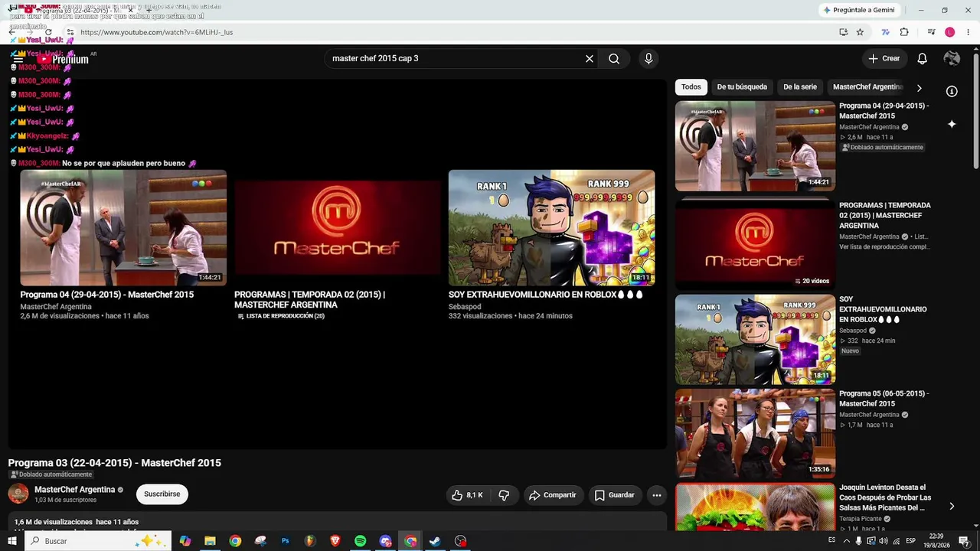Viewport: 980px width, 551px height.
Task: Clear the YouTube search box with the X
Action: (x=590, y=59)
